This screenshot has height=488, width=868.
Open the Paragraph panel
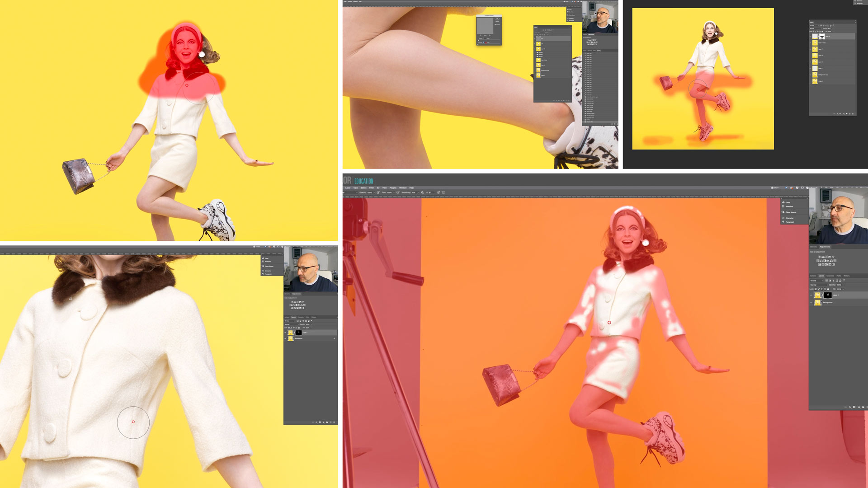coord(790,221)
